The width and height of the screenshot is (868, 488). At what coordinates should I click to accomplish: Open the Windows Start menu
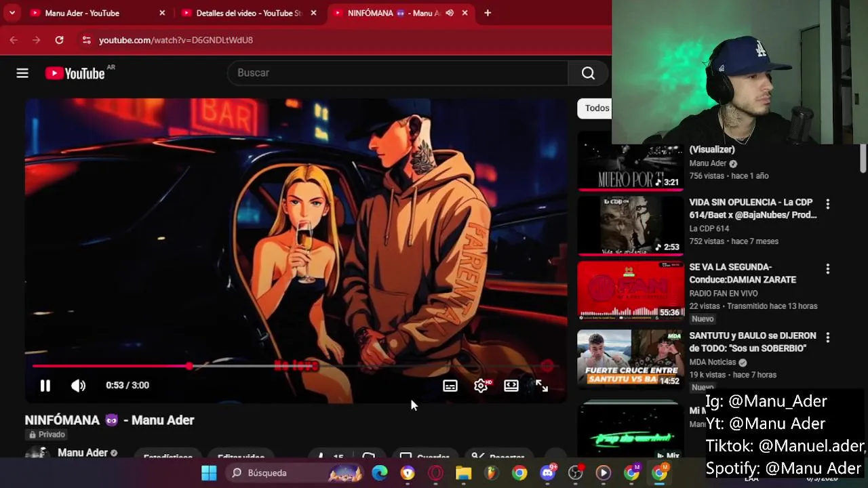[x=209, y=473]
